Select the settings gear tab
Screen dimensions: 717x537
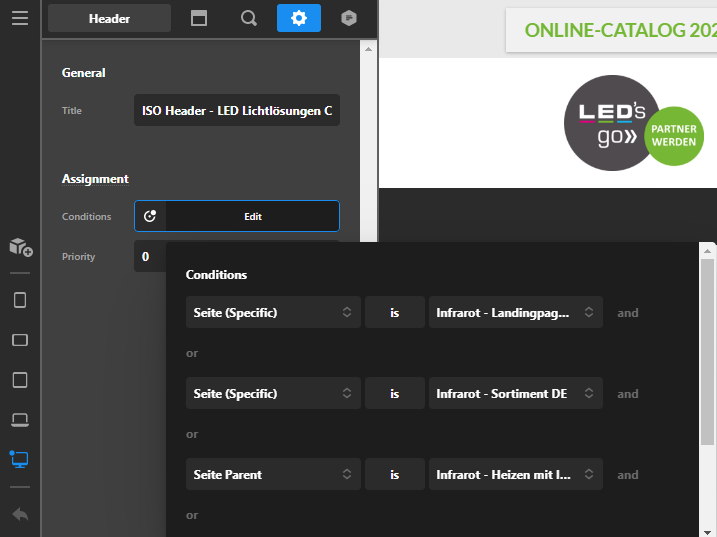click(298, 18)
